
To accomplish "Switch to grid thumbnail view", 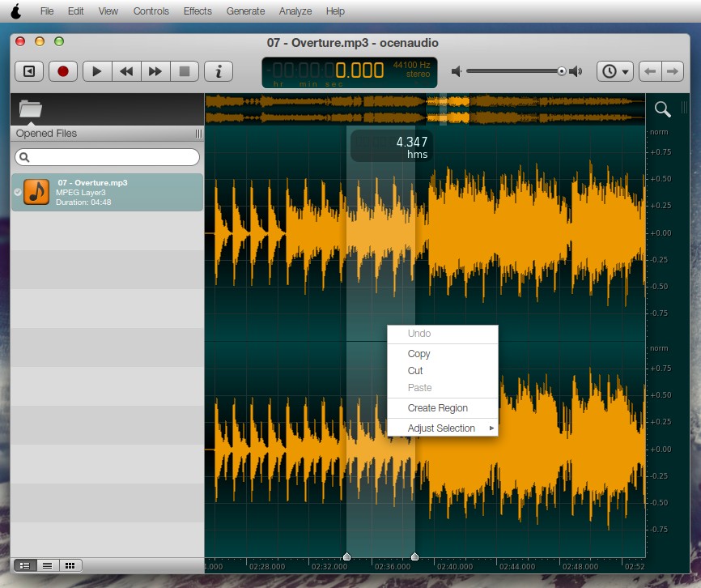I will tap(70, 565).
